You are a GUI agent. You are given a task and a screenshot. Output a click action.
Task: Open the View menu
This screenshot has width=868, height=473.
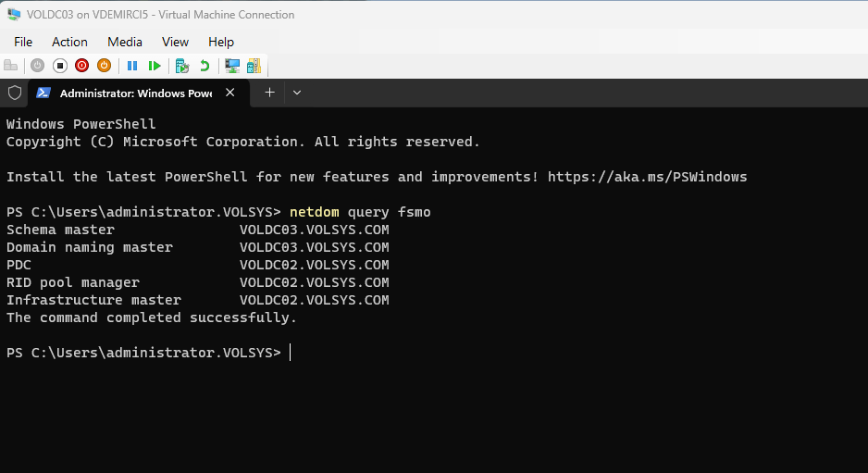pyautogui.click(x=175, y=42)
